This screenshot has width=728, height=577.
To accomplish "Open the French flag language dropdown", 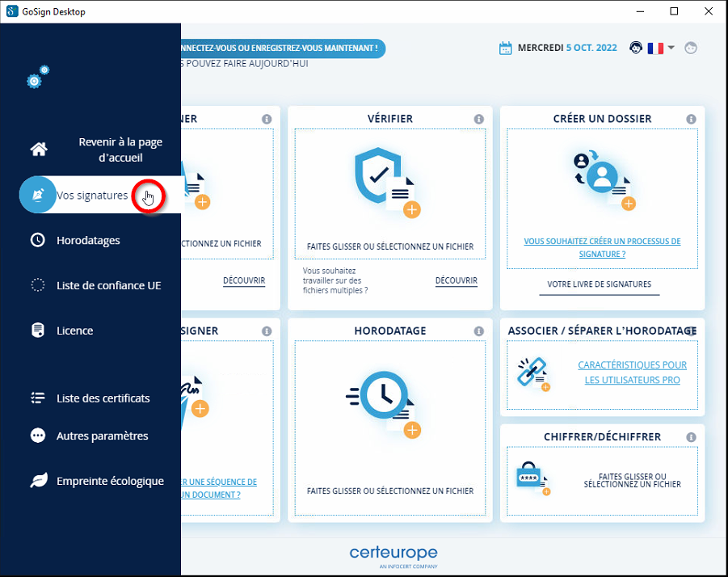I will pyautogui.click(x=661, y=48).
